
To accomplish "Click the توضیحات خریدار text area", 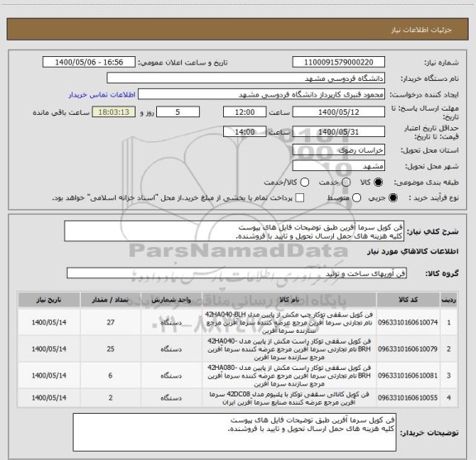I will click(x=235, y=432).
